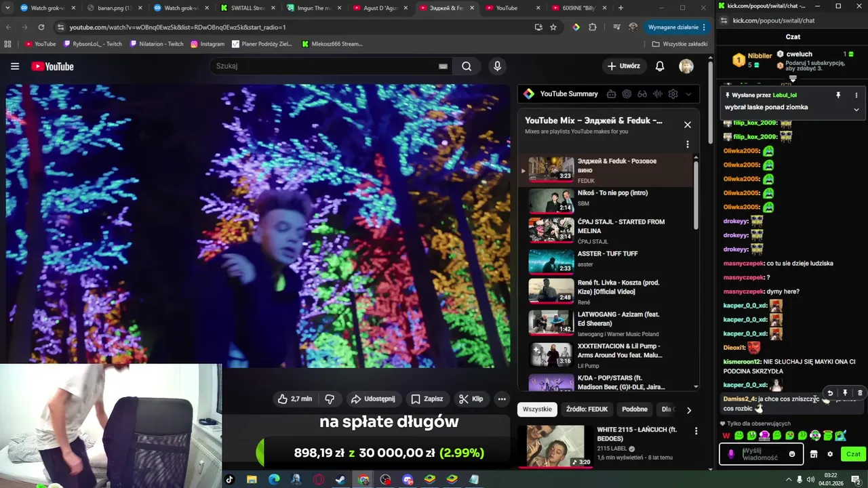The image size is (868, 488).
Task: Select the Źródło: FEDUK filter chip
Action: [587, 409]
